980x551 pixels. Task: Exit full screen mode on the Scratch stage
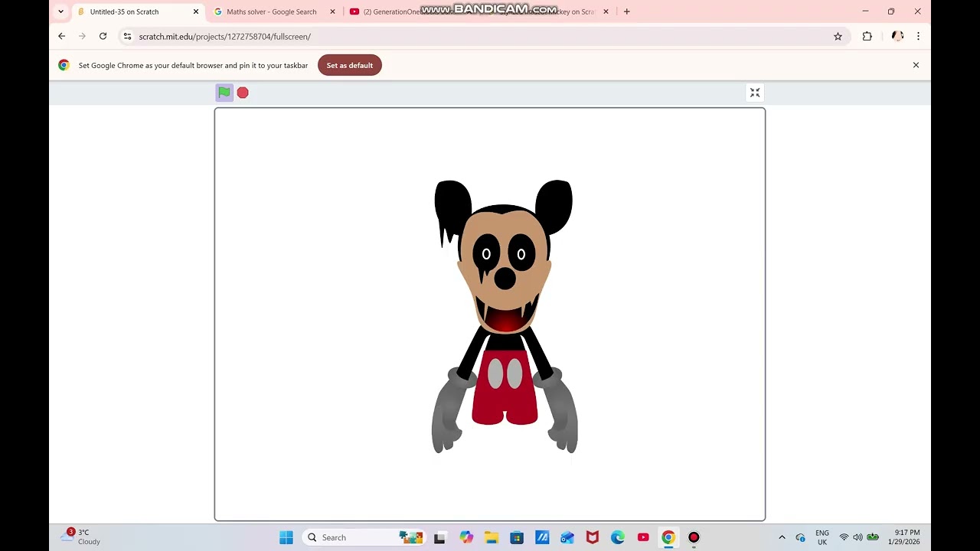[x=755, y=93]
